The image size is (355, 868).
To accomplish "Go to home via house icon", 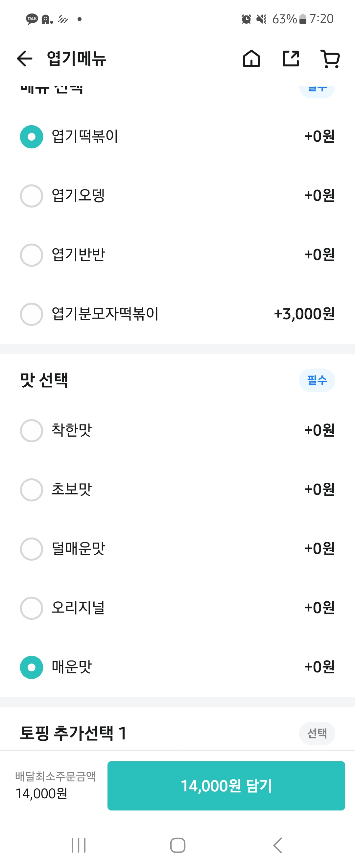I will point(251,59).
